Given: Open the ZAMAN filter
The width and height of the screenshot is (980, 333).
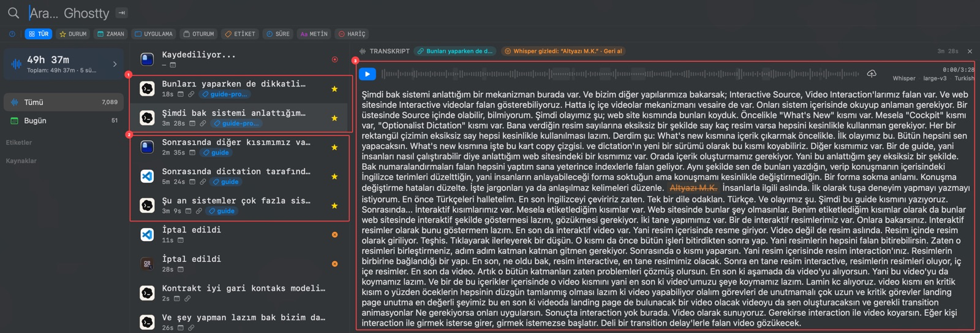Looking at the screenshot, I should pos(110,34).
